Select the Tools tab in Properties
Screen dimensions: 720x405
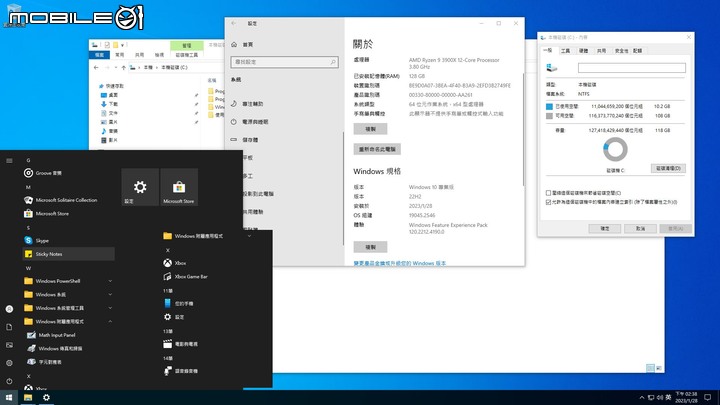565,51
